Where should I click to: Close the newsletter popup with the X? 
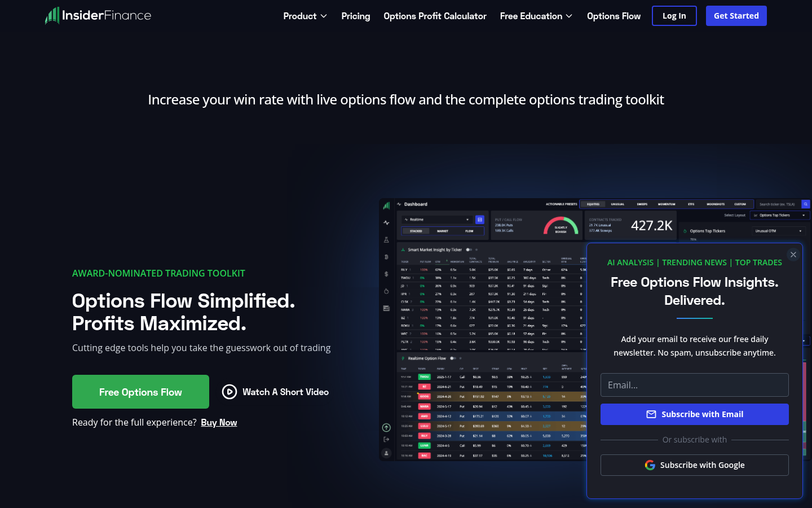(x=793, y=255)
